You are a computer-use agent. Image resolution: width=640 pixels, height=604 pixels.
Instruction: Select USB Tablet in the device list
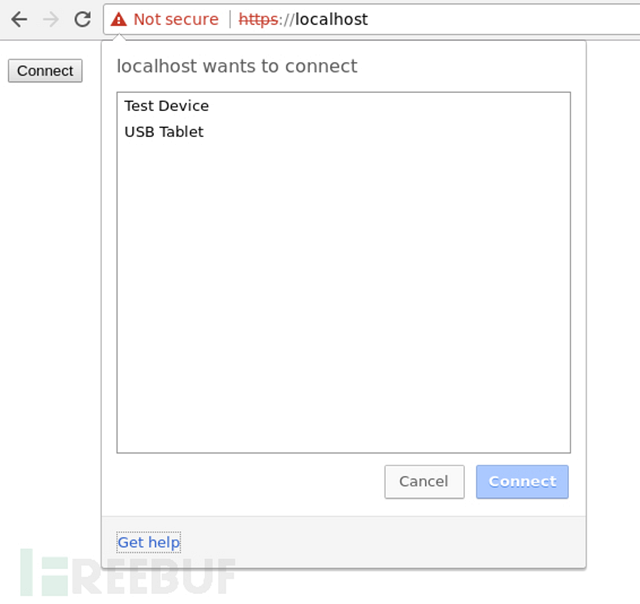[343, 132]
